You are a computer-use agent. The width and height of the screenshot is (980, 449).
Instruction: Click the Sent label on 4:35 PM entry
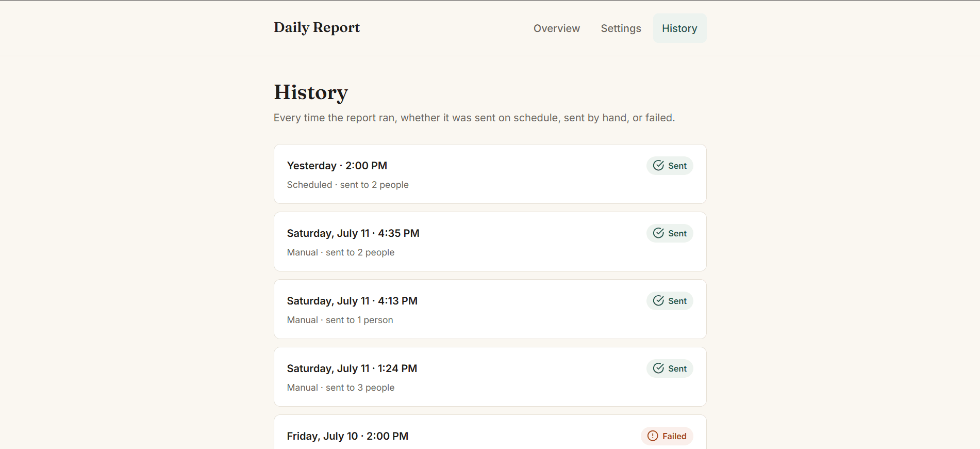pos(677,233)
